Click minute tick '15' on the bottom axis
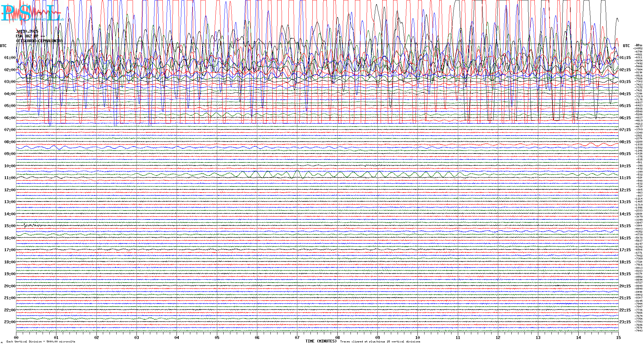Image resolution: width=644 pixels, height=346 pixels. click(618, 337)
